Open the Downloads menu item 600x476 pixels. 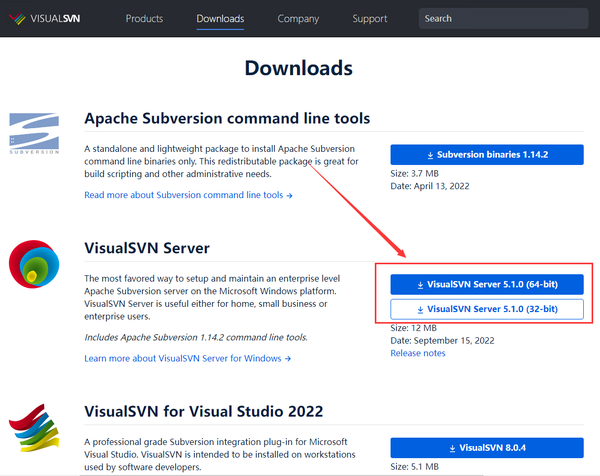[x=220, y=18]
